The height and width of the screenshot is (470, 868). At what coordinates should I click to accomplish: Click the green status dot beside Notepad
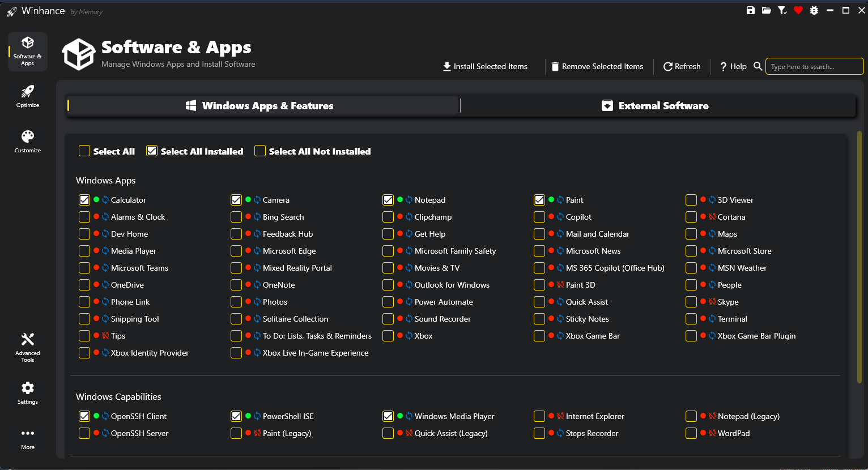(x=400, y=200)
